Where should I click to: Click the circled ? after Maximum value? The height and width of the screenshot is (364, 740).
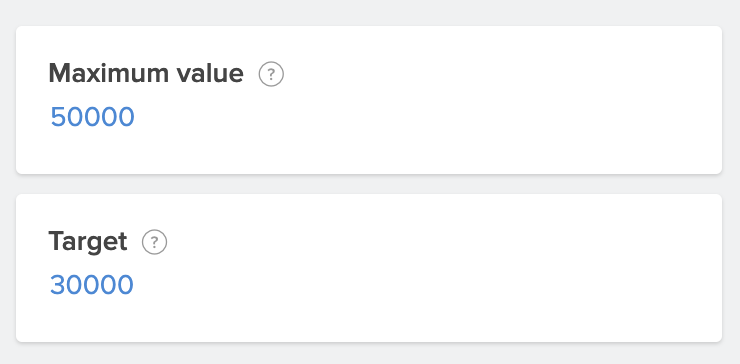(x=271, y=74)
